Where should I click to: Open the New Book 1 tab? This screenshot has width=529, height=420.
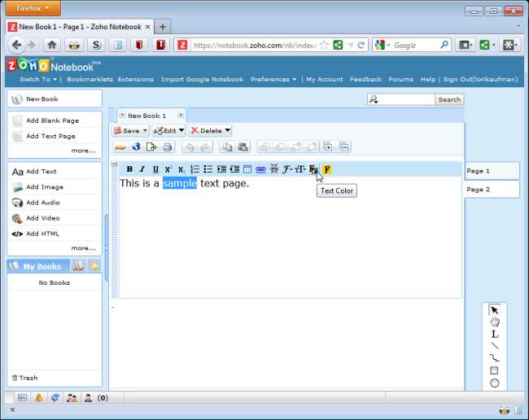[x=146, y=116]
